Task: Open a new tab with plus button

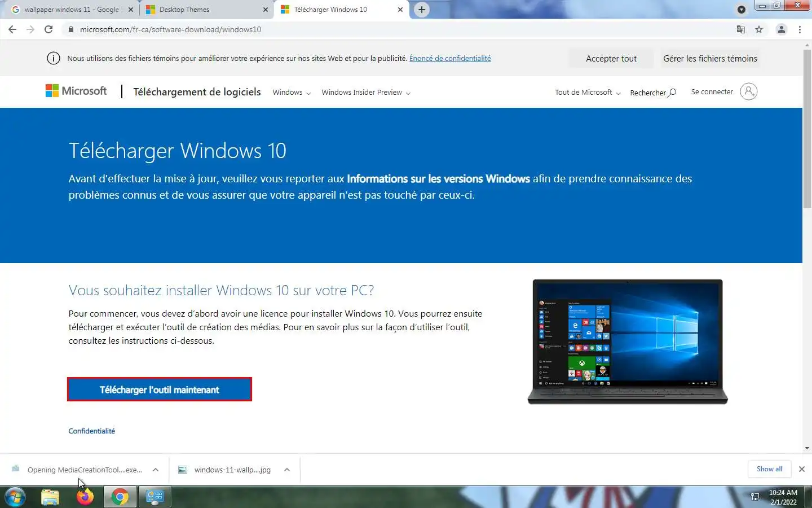Action: click(x=422, y=10)
